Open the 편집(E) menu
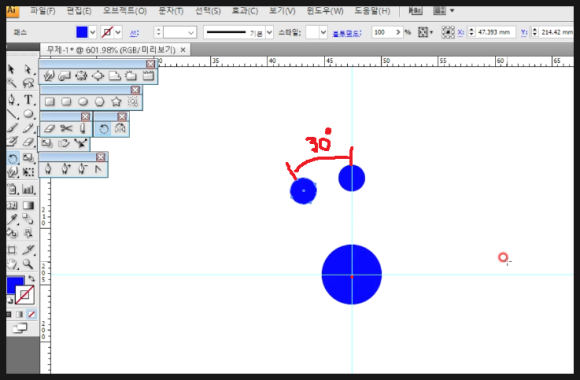Viewport: 580px width, 380px height. (x=79, y=11)
